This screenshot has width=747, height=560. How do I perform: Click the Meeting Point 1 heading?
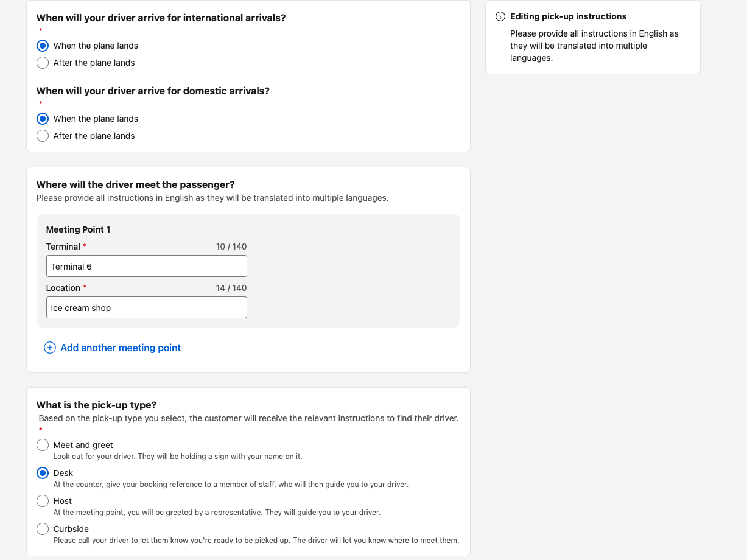(79, 229)
